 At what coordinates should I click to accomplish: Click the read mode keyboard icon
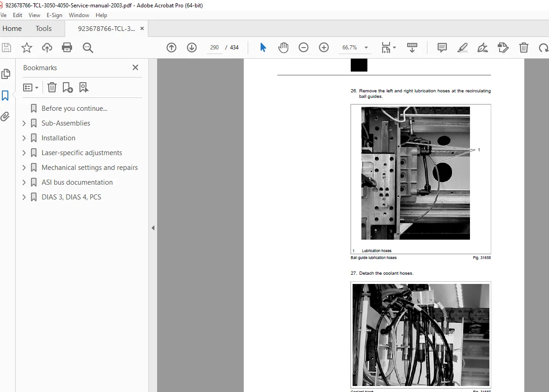click(412, 48)
